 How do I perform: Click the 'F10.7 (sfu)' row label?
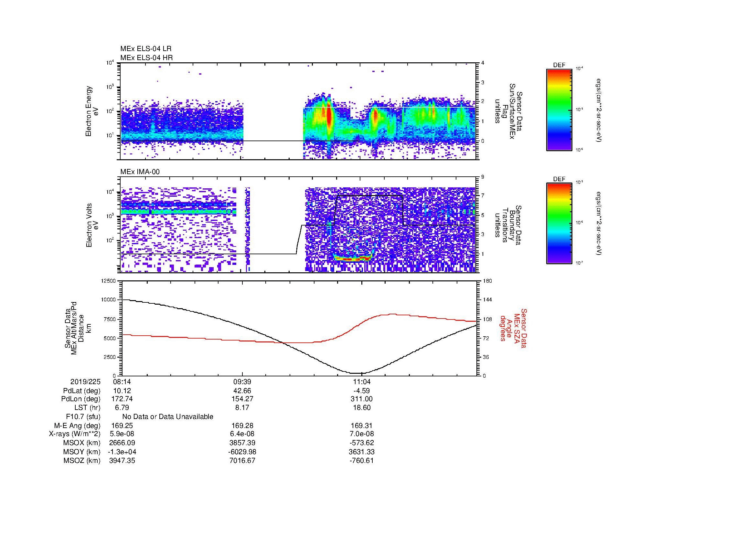click(83, 417)
